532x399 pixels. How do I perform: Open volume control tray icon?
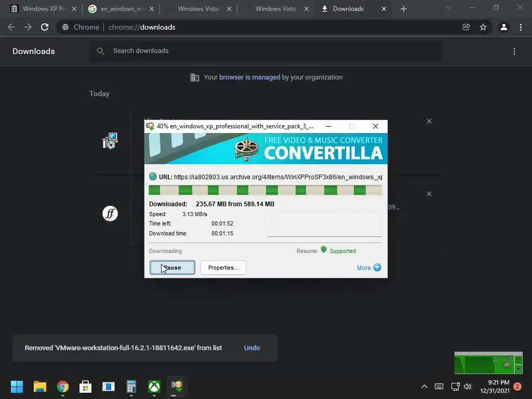point(468,387)
